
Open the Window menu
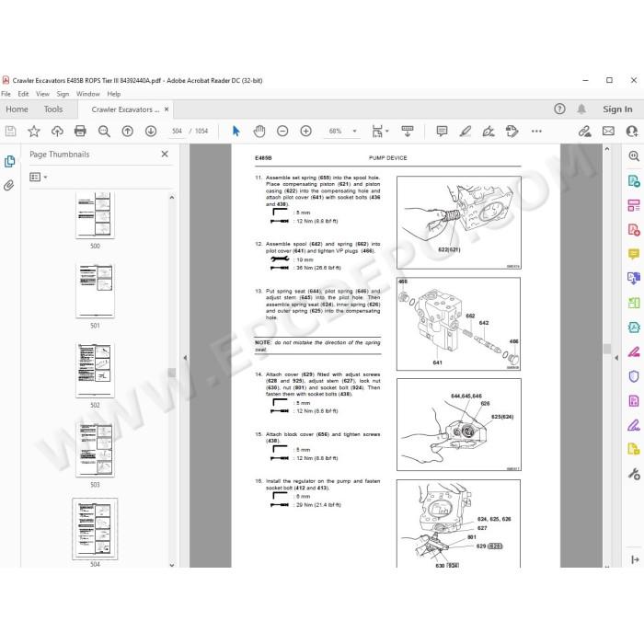tap(88, 94)
